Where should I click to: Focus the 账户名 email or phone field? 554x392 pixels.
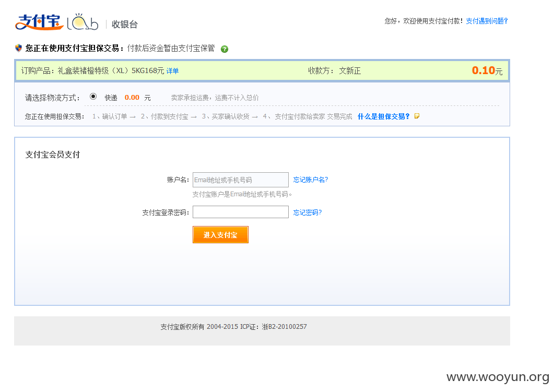(241, 180)
